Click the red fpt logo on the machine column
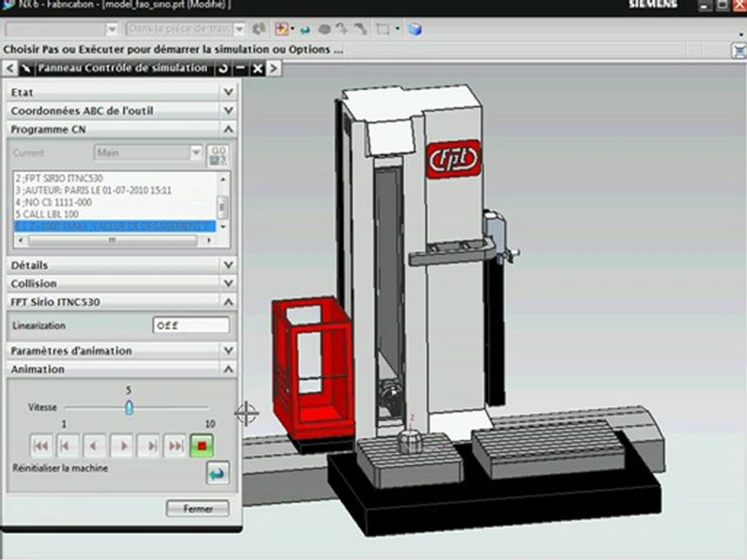This screenshot has width=747, height=560. click(453, 159)
